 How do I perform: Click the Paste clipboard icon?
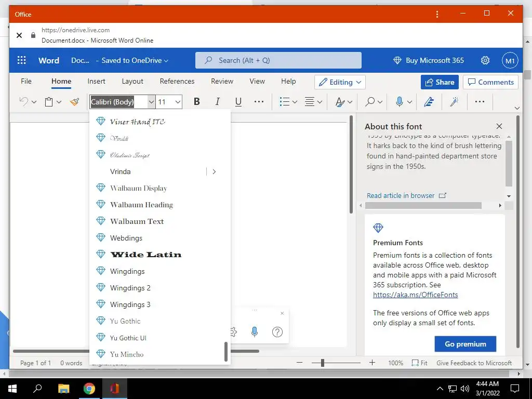tap(49, 102)
